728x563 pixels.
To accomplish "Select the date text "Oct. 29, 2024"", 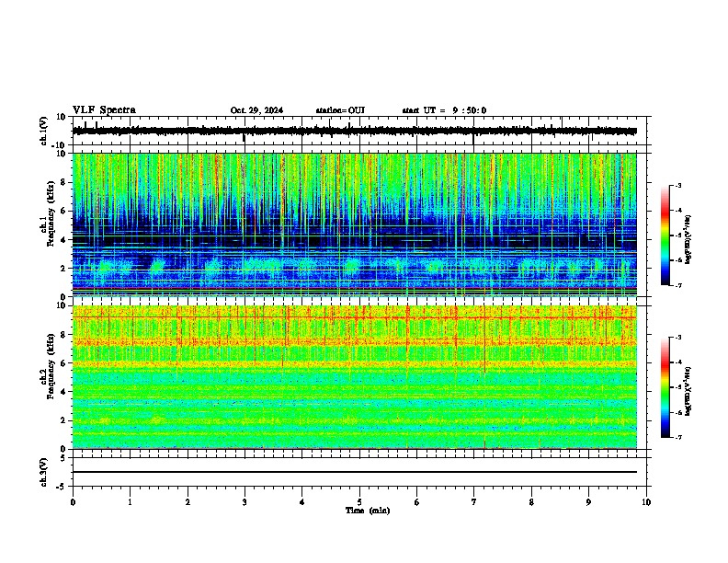I will click(256, 110).
